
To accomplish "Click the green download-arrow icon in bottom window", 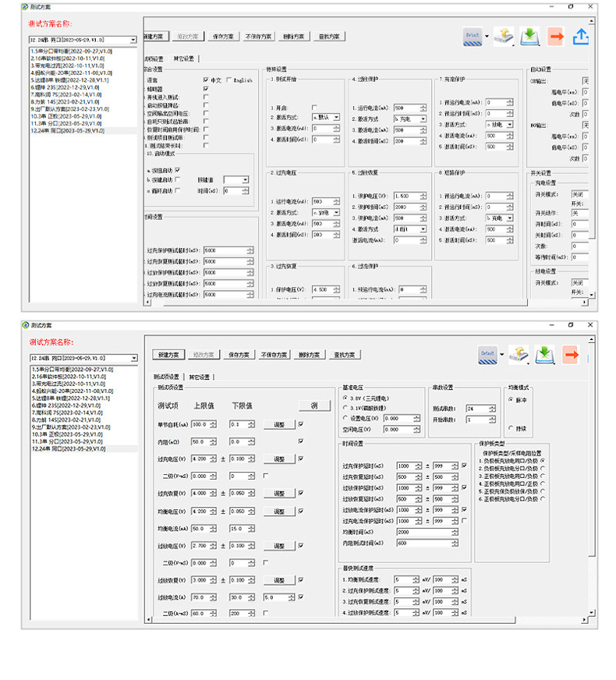I will [545, 355].
